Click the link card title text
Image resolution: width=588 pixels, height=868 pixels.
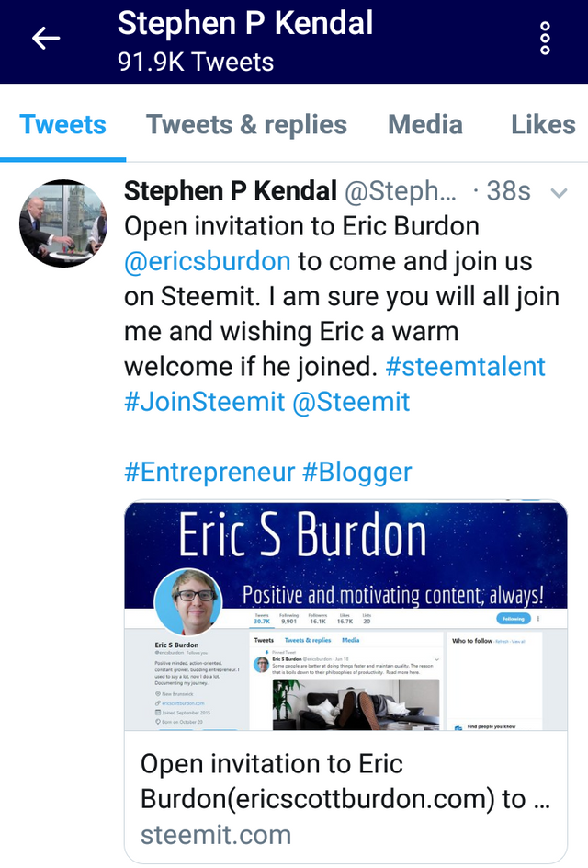pyautogui.click(x=345, y=782)
